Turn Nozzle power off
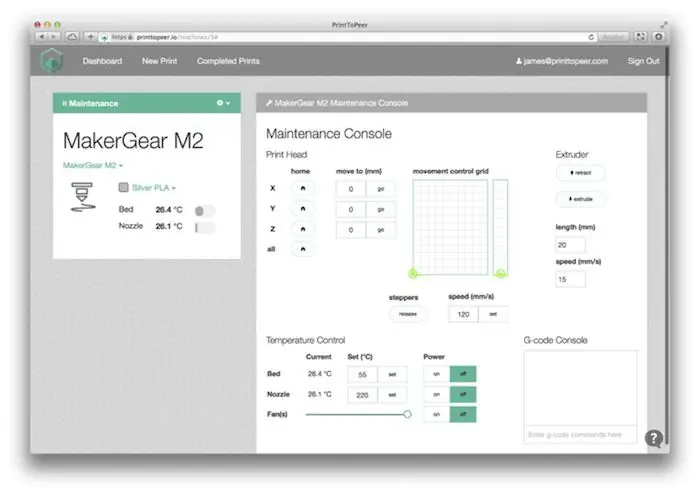 [463, 395]
